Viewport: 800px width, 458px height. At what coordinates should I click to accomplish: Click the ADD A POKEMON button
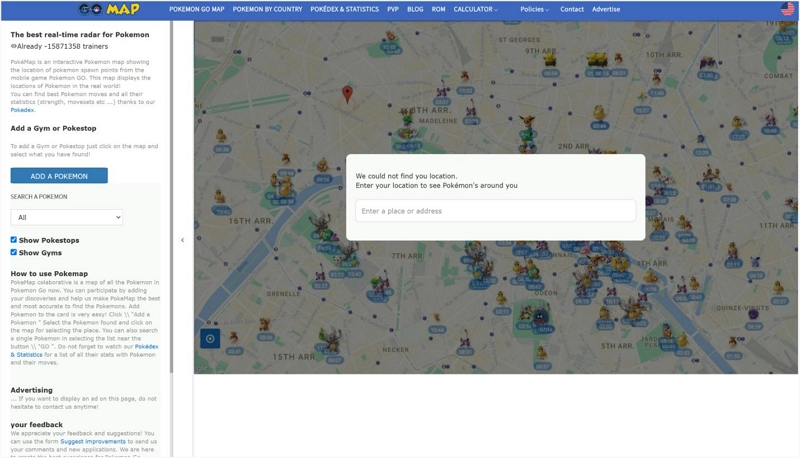coord(59,176)
